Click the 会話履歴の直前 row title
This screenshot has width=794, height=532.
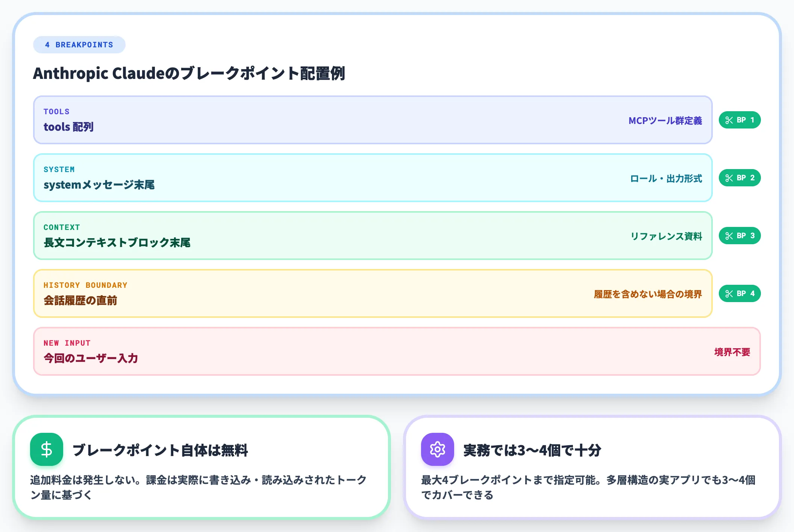[80, 301]
